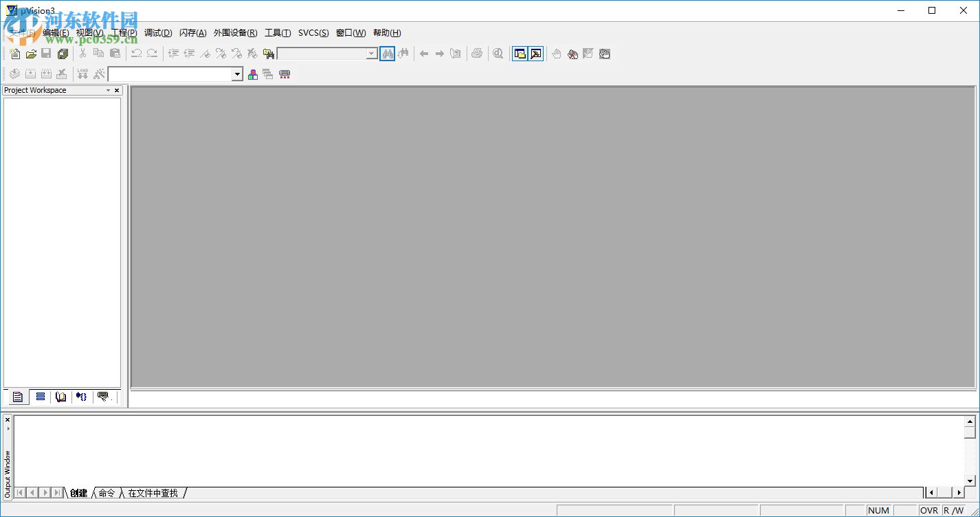Click the highlighted binoculars Find icon
The height and width of the screenshot is (517, 980).
point(388,54)
